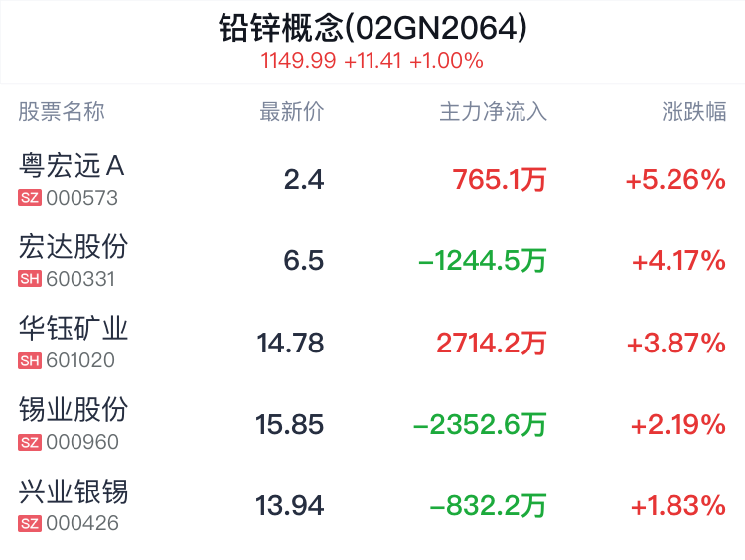Click the 13.94 latest price

tap(290, 505)
